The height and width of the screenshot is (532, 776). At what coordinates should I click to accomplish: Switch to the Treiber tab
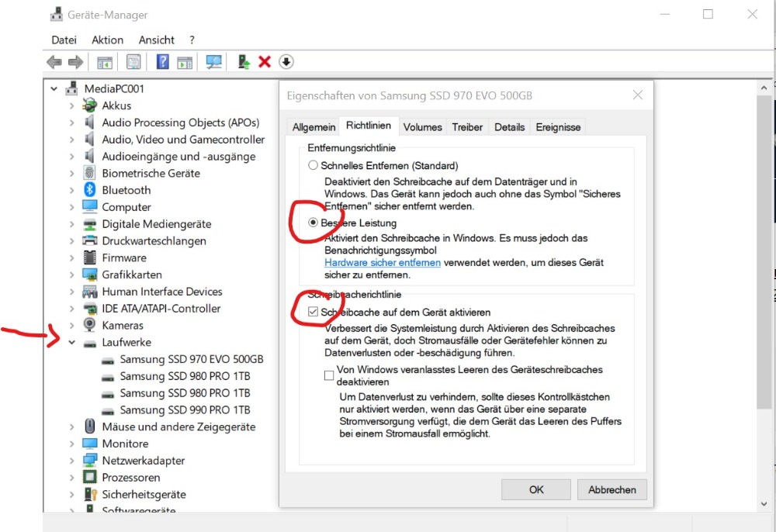click(x=467, y=127)
